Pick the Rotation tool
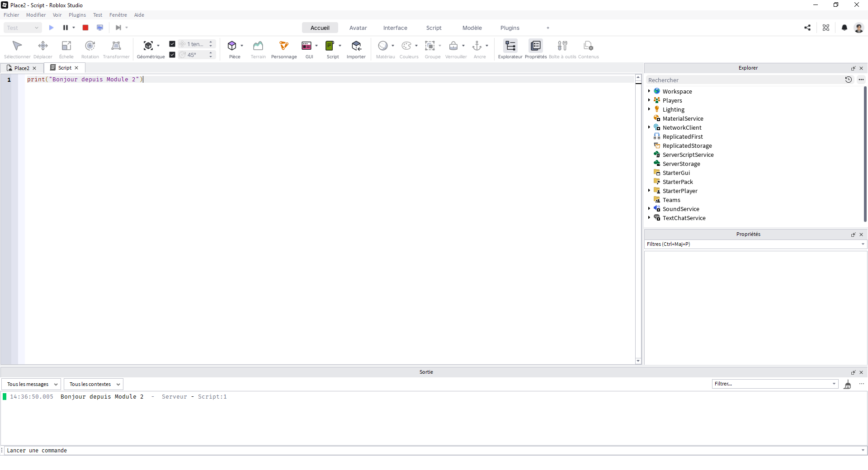Viewport: 868px width, 470px height. 90,49
